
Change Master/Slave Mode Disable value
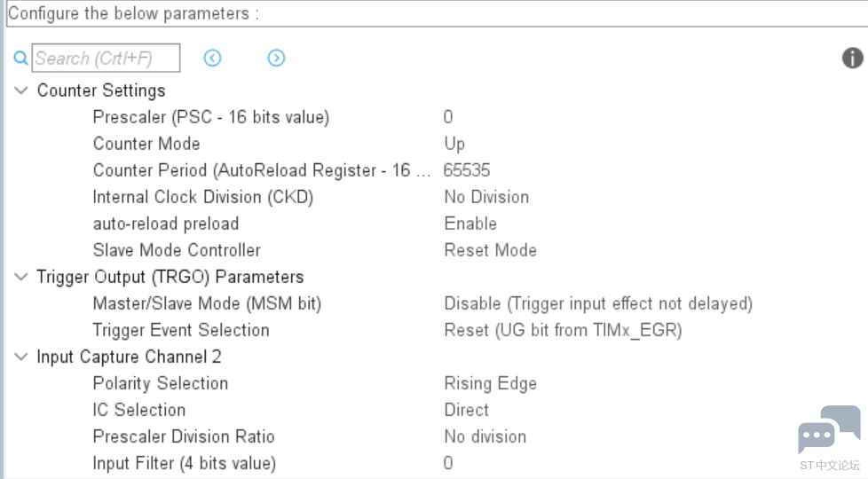pyautogui.click(x=597, y=303)
